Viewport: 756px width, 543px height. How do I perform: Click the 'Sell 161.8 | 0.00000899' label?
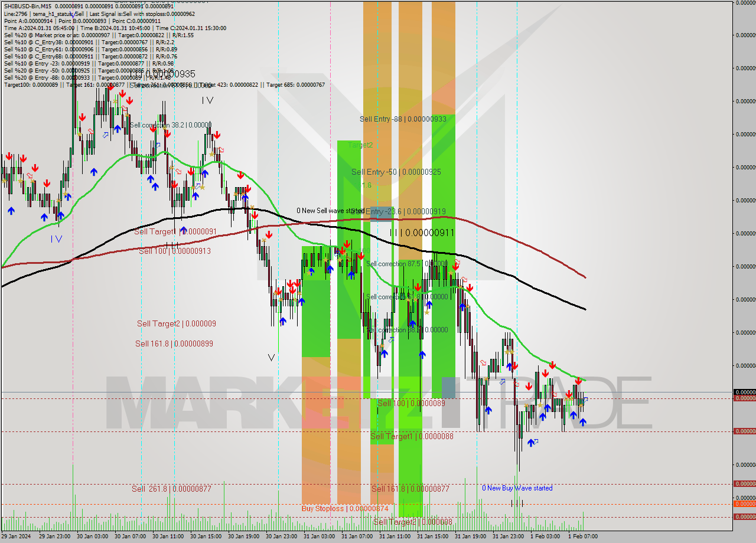[174, 344]
